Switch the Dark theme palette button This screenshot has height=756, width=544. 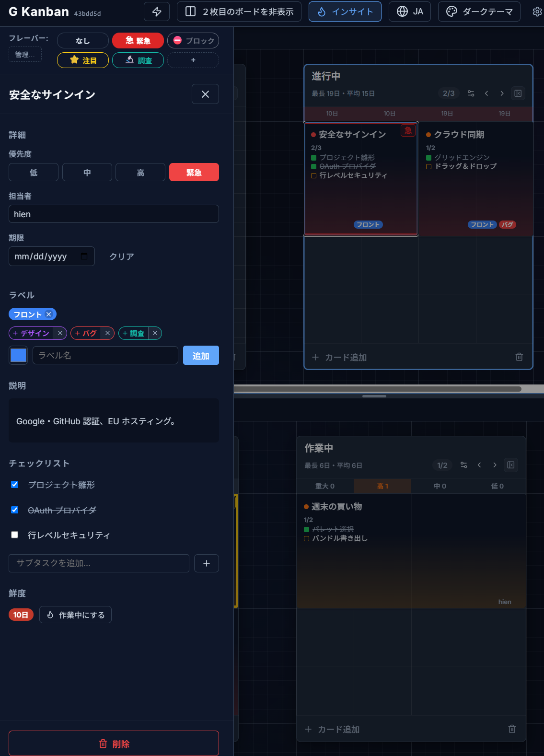pyautogui.click(x=479, y=12)
